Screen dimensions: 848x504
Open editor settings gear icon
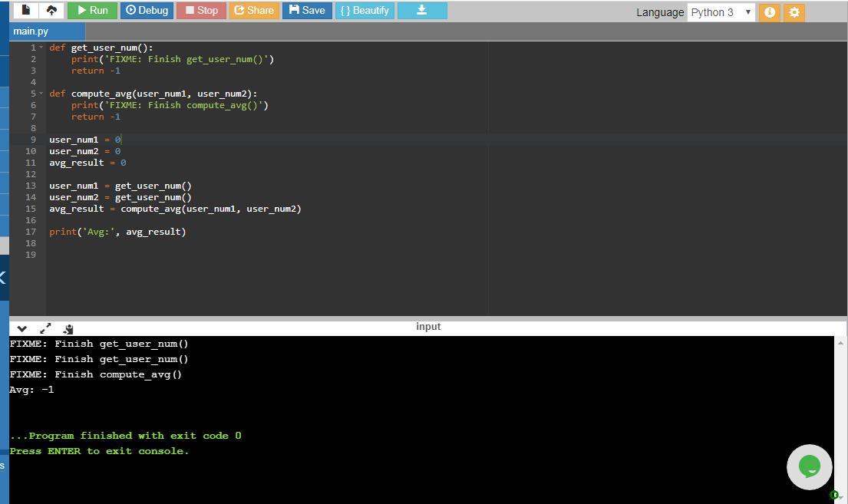click(x=794, y=12)
